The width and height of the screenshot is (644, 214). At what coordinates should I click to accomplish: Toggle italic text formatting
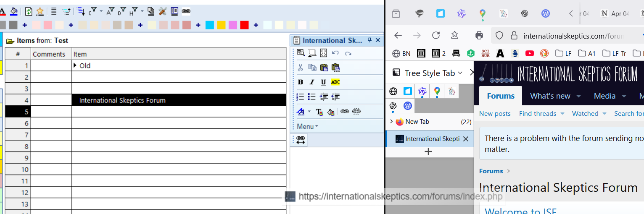click(311, 82)
